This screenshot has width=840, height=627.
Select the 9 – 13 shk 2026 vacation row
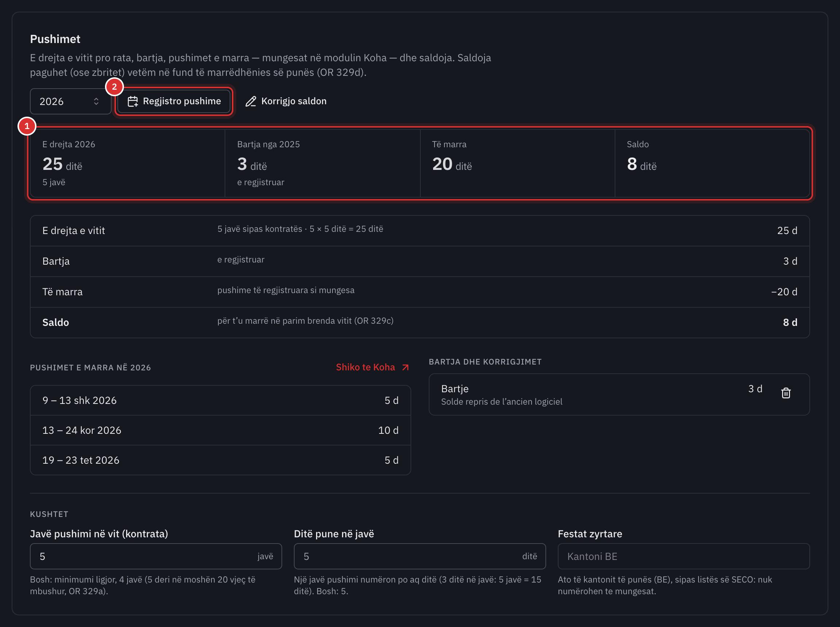(221, 400)
